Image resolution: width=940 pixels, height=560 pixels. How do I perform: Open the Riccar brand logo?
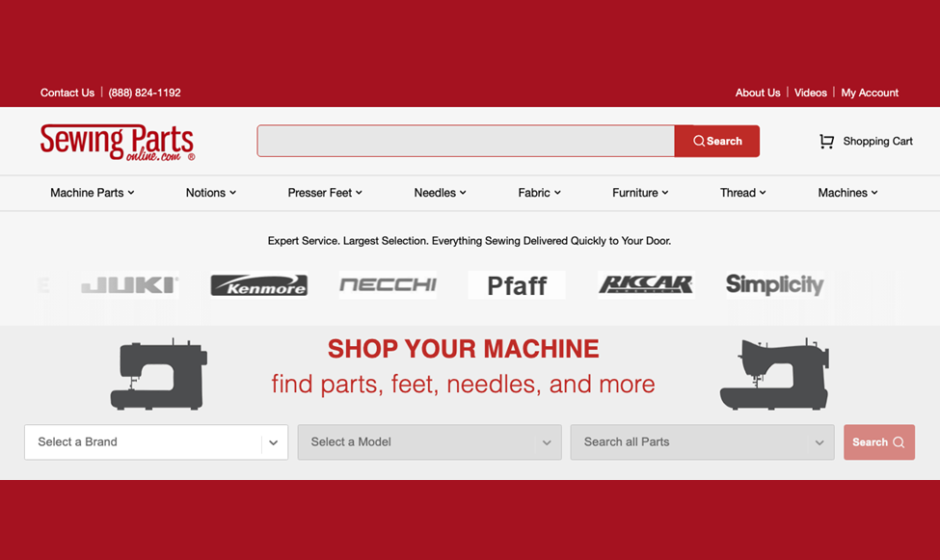[x=645, y=285]
